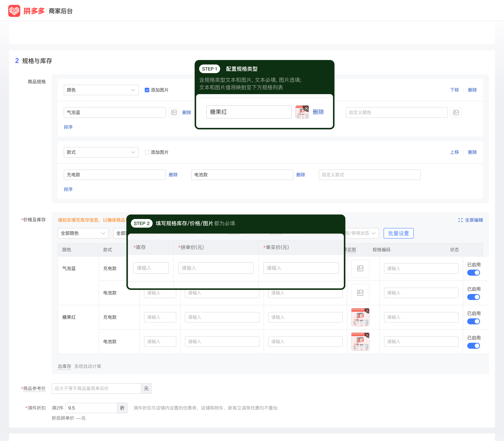
Task: Open the 全部颜色 filter dropdown
Action: [83, 233]
